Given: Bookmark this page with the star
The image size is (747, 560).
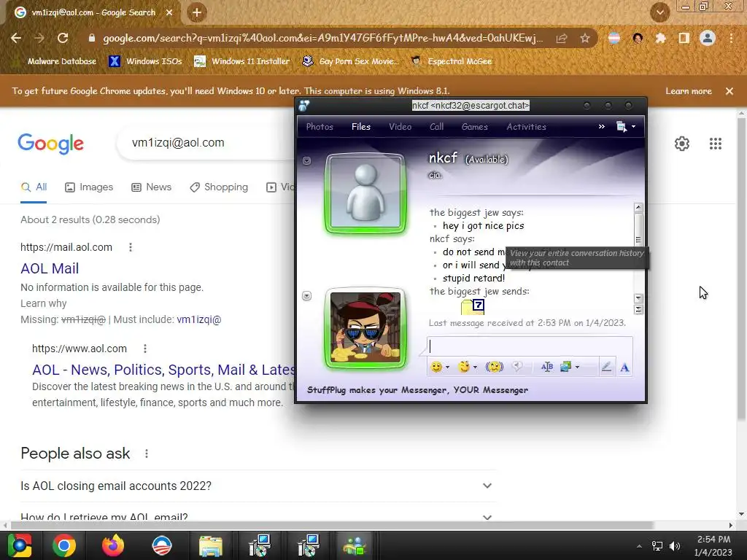Looking at the screenshot, I should tap(585, 39).
